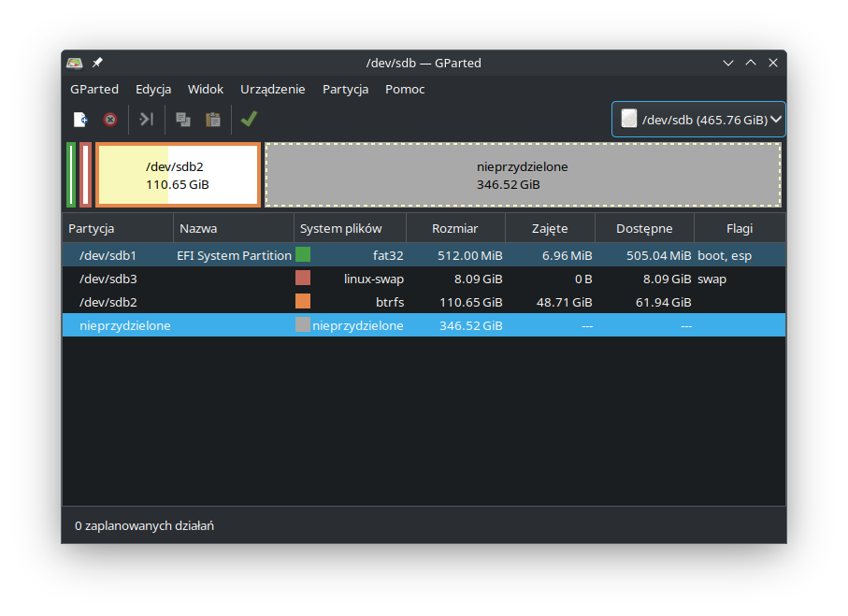848x616 pixels.
Task: Click the Flagi column header
Action: click(740, 228)
